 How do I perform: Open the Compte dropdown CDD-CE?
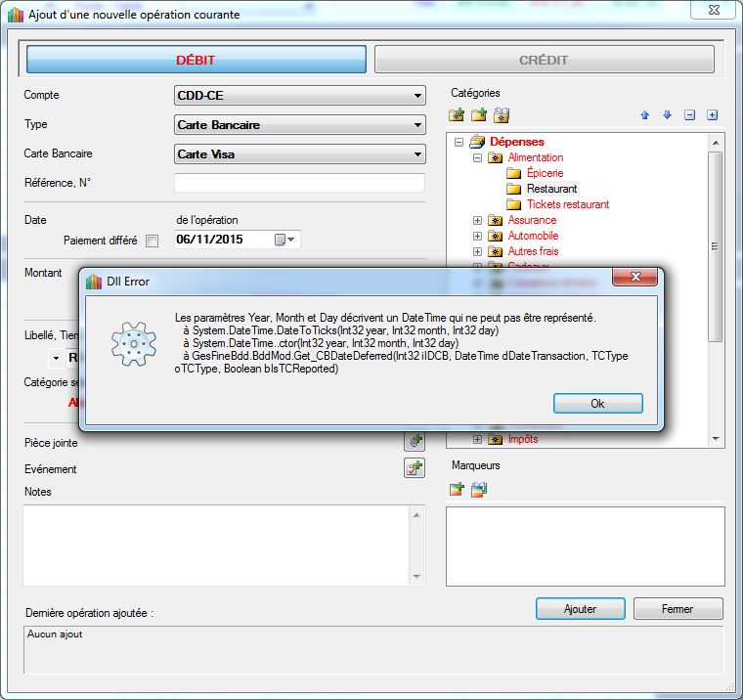pyautogui.click(x=299, y=95)
